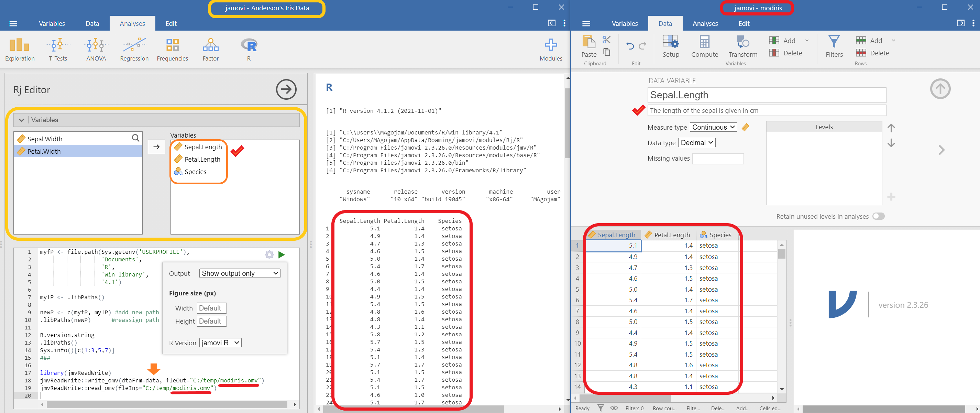The height and width of the screenshot is (413, 980).
Task: Open hamburger menu in Anderson's Iris window
Action: coord(13,24)
